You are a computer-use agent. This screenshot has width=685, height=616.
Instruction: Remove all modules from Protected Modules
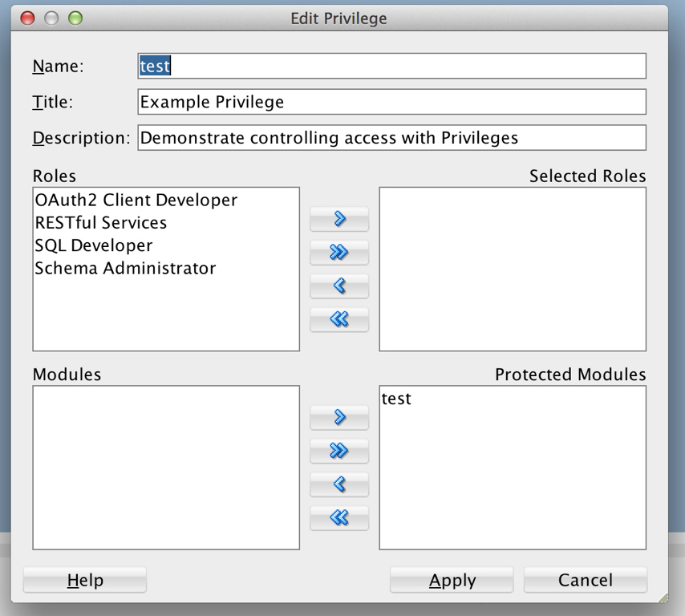pos(339,517)
